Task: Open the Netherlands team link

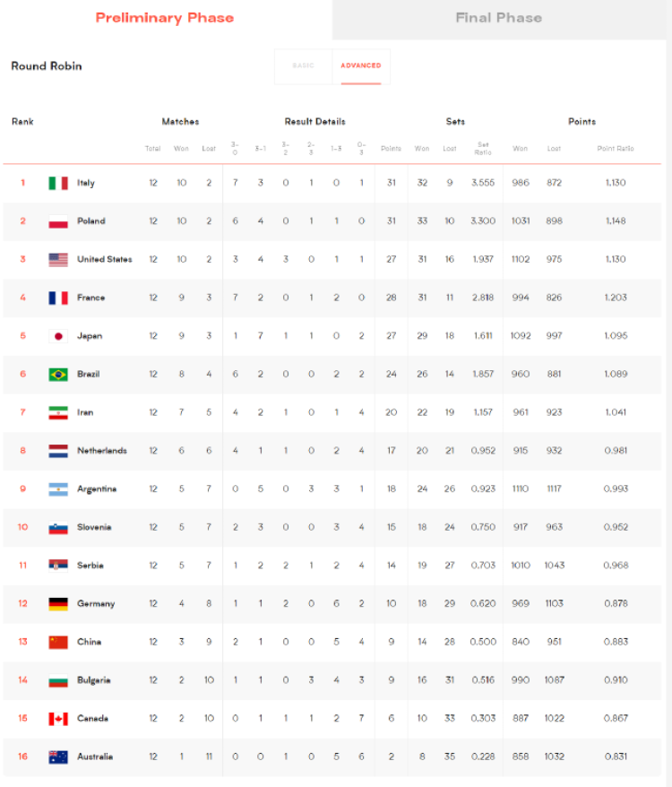Action: click(102, 451)
